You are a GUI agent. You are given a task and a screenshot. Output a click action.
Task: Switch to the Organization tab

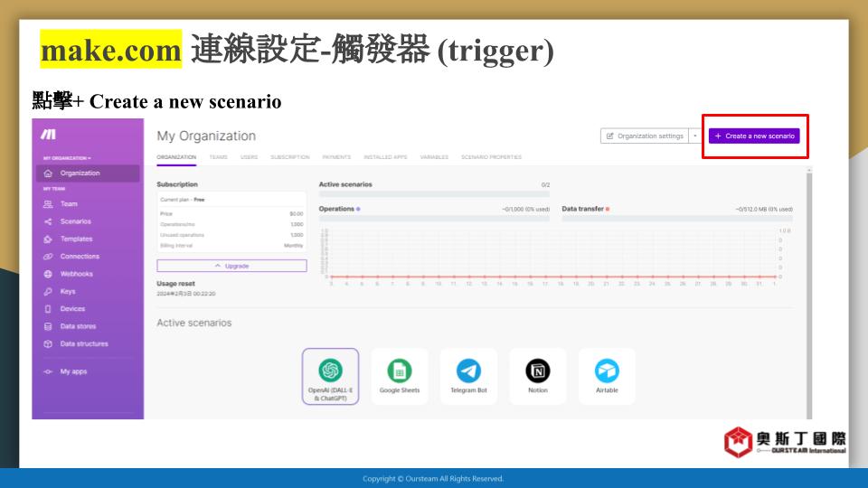point(176,157)
